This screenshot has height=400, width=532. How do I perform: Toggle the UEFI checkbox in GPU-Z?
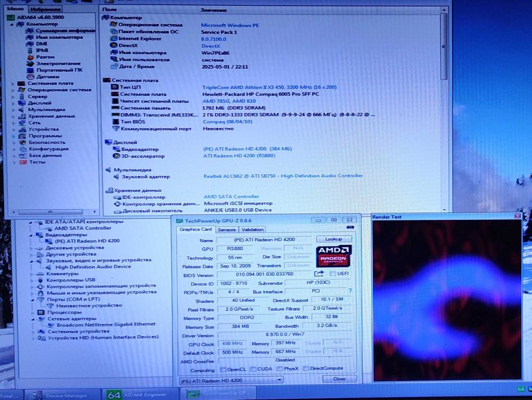point(332,274)
